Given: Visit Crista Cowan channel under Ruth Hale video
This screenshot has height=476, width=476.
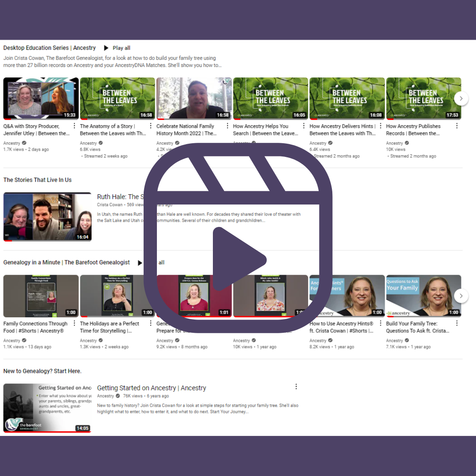Looking at the screenshot, I should coord(110,205).
